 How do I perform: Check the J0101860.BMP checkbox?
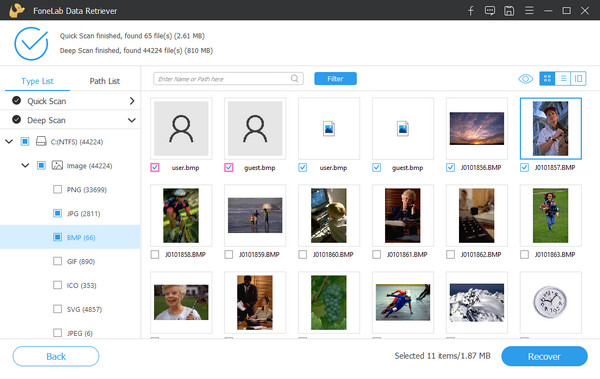302,254
